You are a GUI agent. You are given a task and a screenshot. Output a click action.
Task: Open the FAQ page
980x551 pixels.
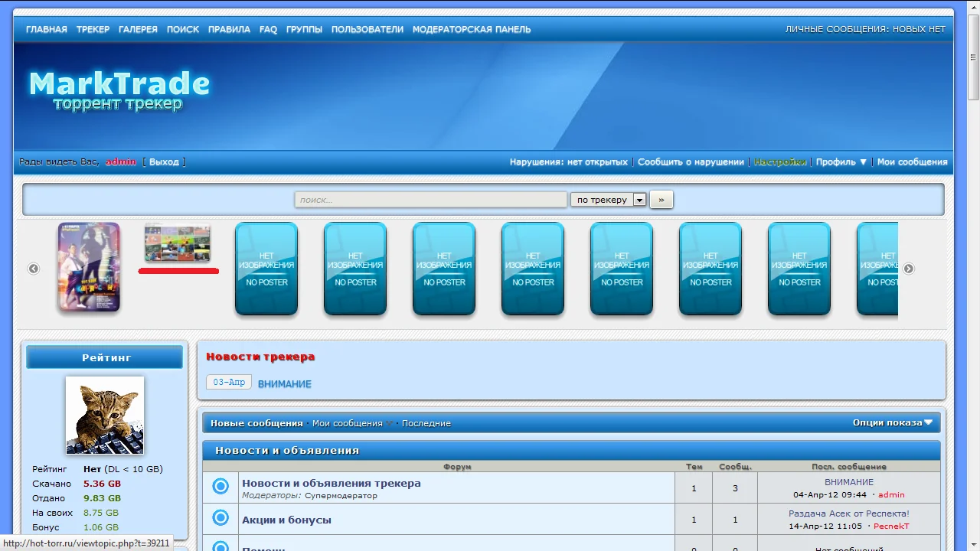(x=269, y=29)
